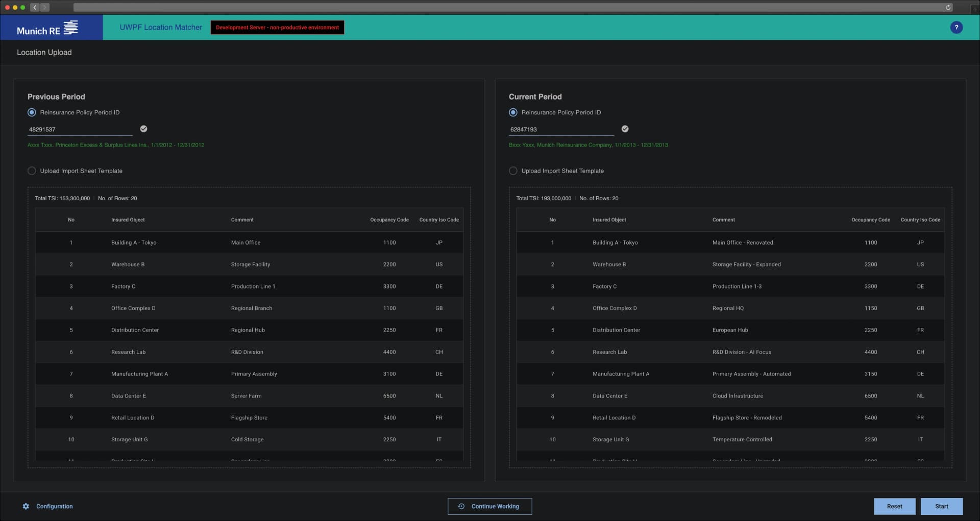The width and height of the screenshot is (980, 521).
Task: Click Previous Period comment Regional Hub
Action: pos(248,330)
